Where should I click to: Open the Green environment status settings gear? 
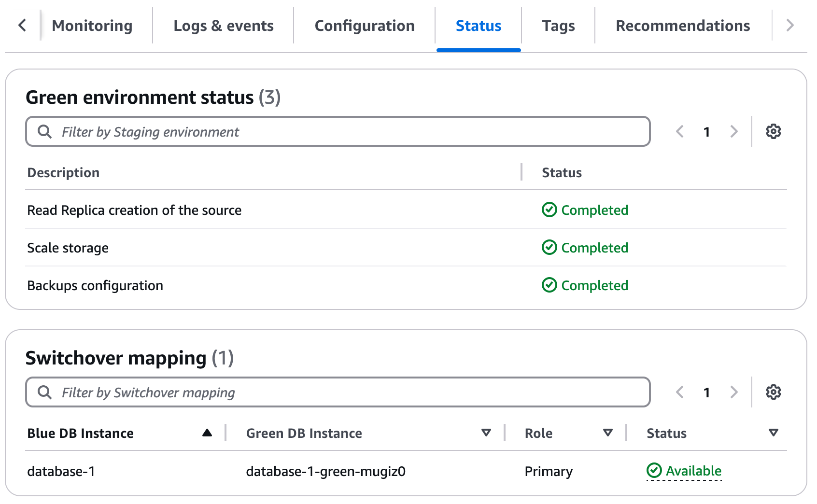point(773,131)
